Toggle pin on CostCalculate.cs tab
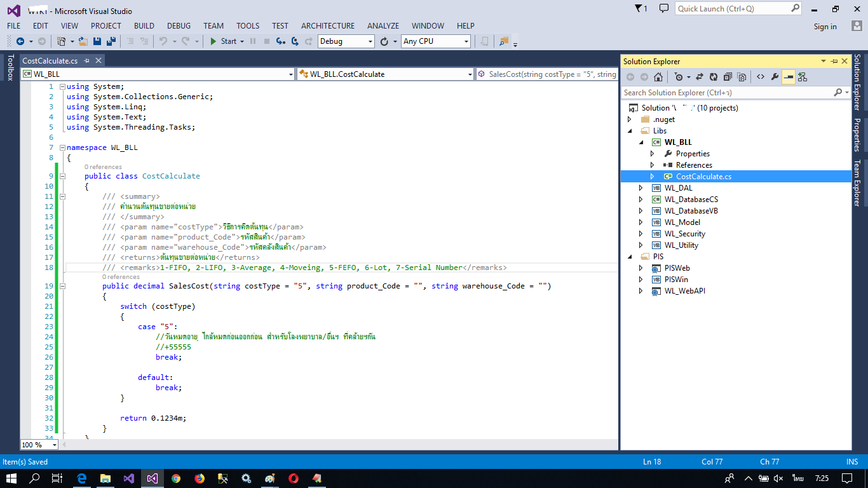This screenshot has width=868, height=488. tap(86, 61)
